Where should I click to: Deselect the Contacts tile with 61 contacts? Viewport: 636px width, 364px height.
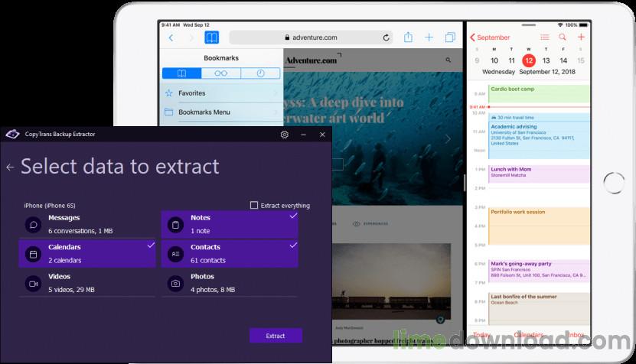[230, 254]
